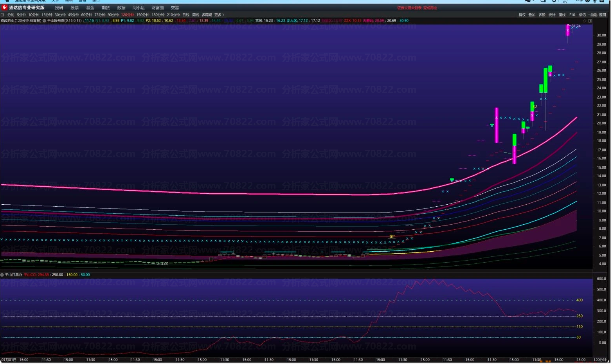Open the 期货 menu
Viewport: 612px width, 364px height.
(x=106, y=8)
